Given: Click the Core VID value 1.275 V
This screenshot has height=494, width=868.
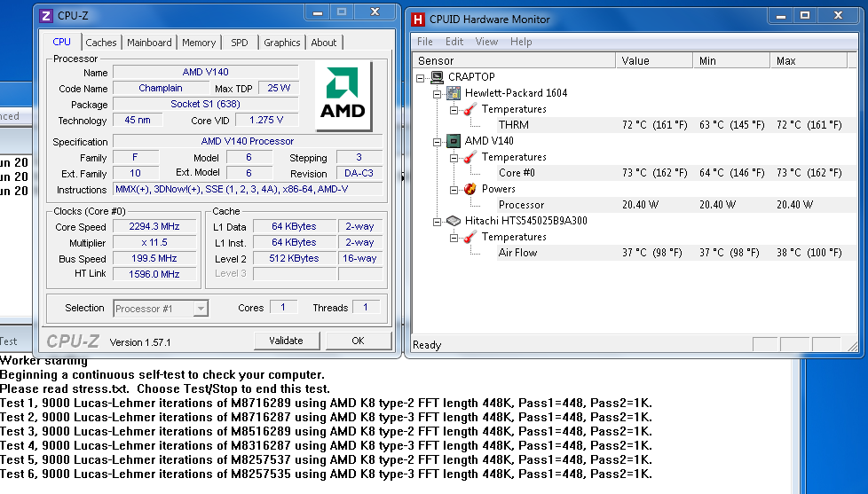Looking at the screenshot, I should [x=266, y=120].
